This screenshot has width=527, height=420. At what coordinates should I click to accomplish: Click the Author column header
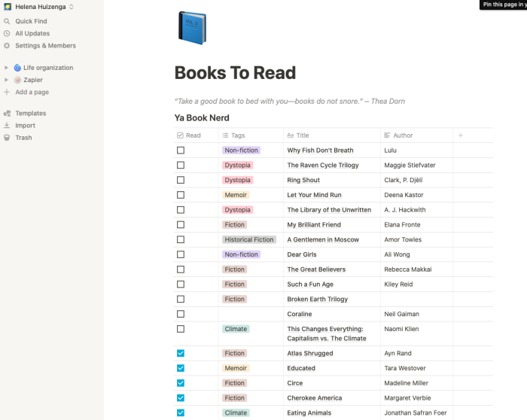403,135
